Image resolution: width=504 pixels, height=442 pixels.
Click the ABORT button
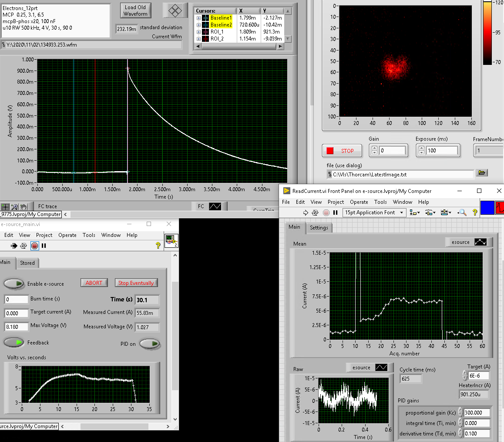pyautogui.click(x=94, y=283)
